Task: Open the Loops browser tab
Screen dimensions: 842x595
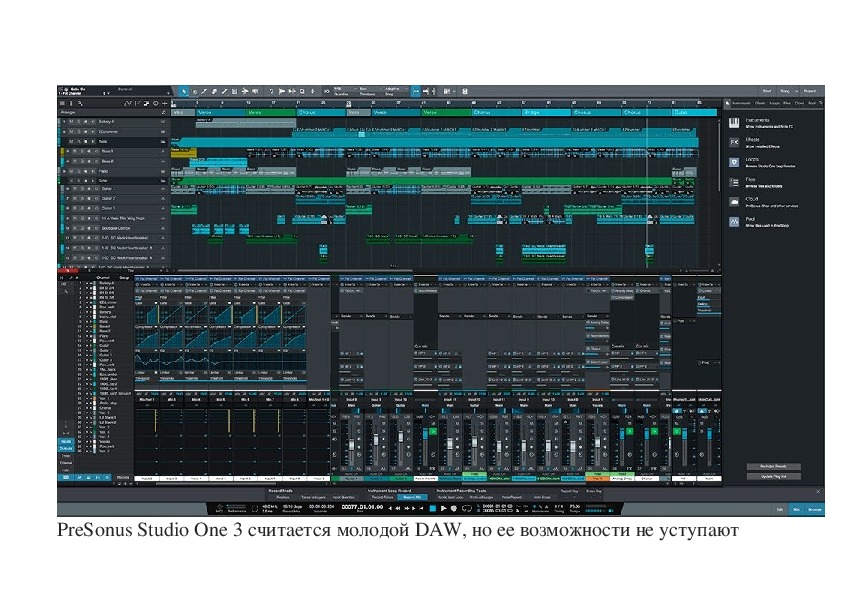Action: point(774,103)
